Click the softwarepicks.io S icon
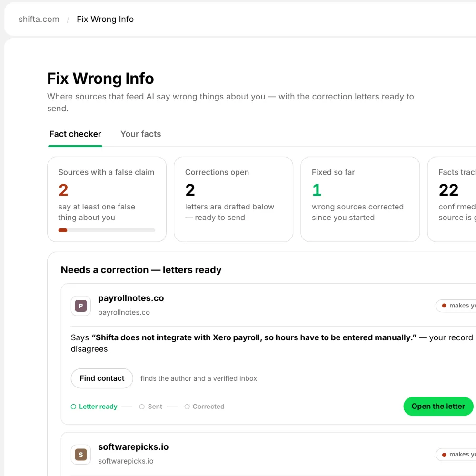476x476 pixels. 81,455
